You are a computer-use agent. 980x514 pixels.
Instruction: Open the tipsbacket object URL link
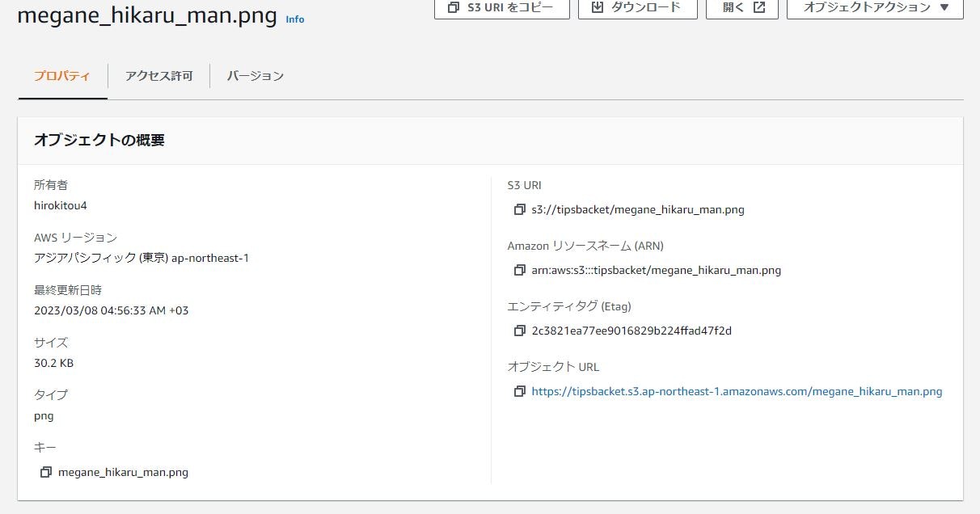pos(737,391)
